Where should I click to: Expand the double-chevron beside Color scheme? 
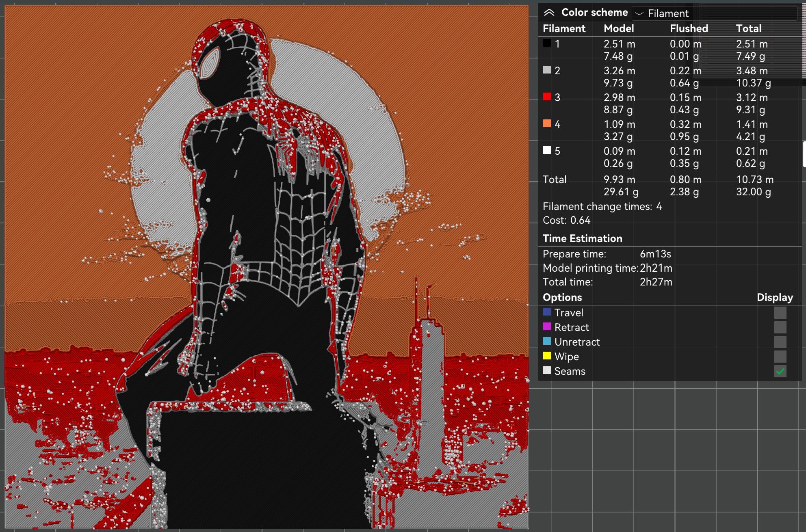[x=550, y=12]
